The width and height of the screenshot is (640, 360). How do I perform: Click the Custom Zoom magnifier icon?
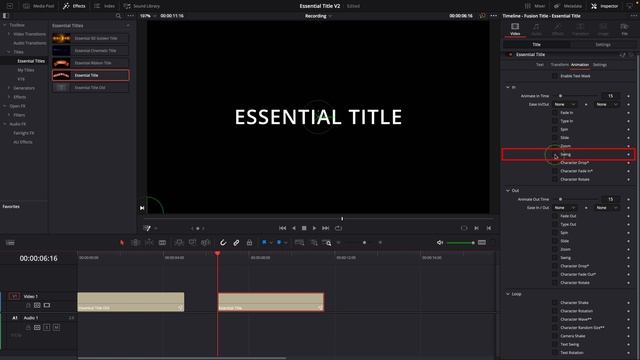(327, 242)
